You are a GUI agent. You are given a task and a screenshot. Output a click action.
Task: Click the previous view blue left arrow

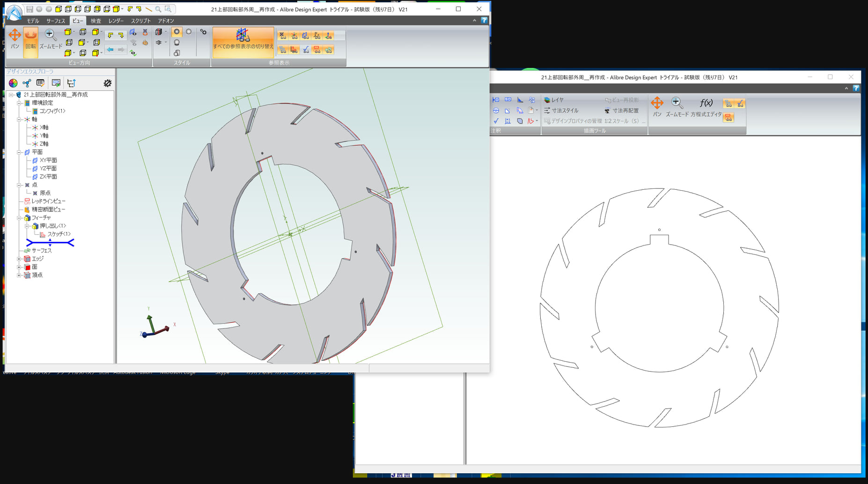tap(110, 49)
